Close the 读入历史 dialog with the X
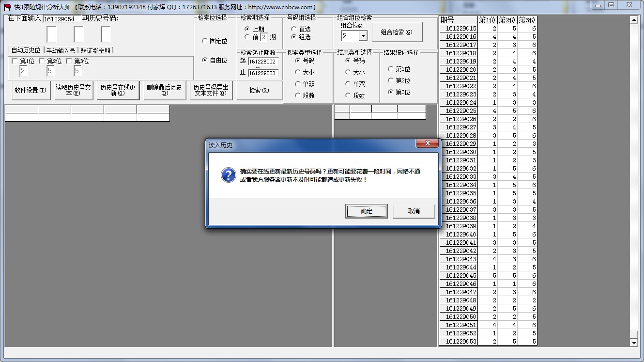The image size is (644, 362). (427, 144)
